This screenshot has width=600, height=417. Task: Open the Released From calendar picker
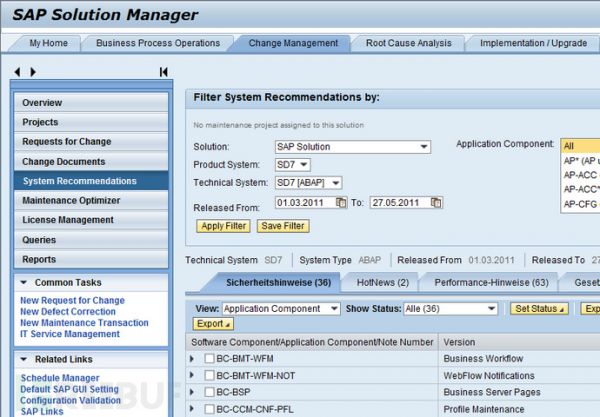click(x=341, y=203)
